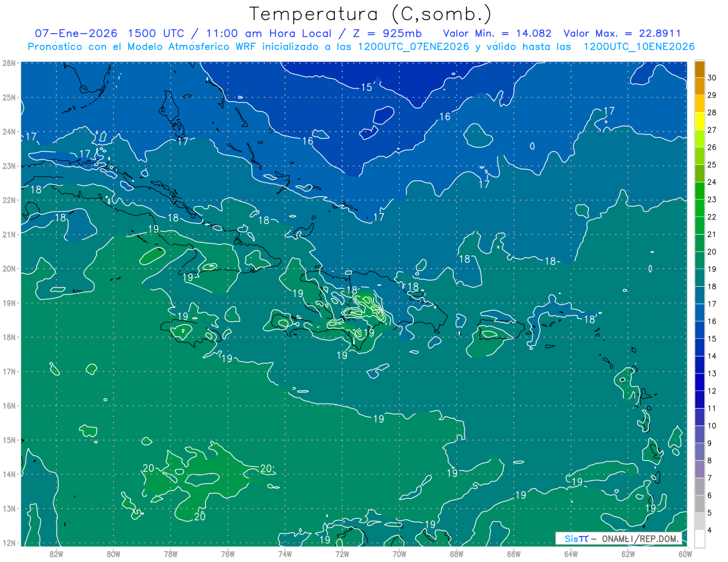Click longitude axis label '60W'

tap(685, 554)
